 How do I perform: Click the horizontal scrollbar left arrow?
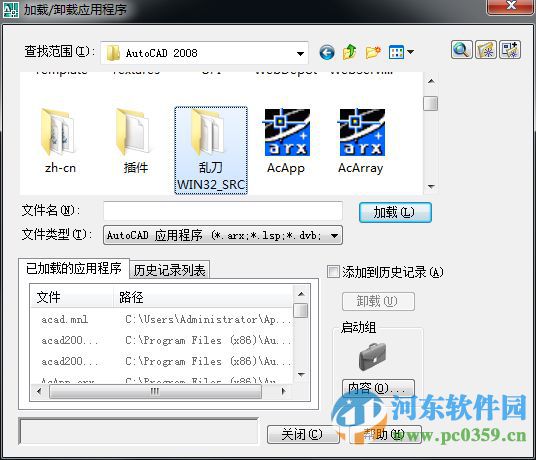39,391
